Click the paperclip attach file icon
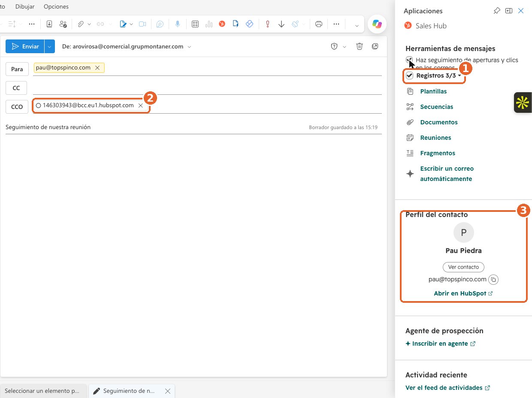This screenshot has width=532, height=398. [x=81, y=24]
